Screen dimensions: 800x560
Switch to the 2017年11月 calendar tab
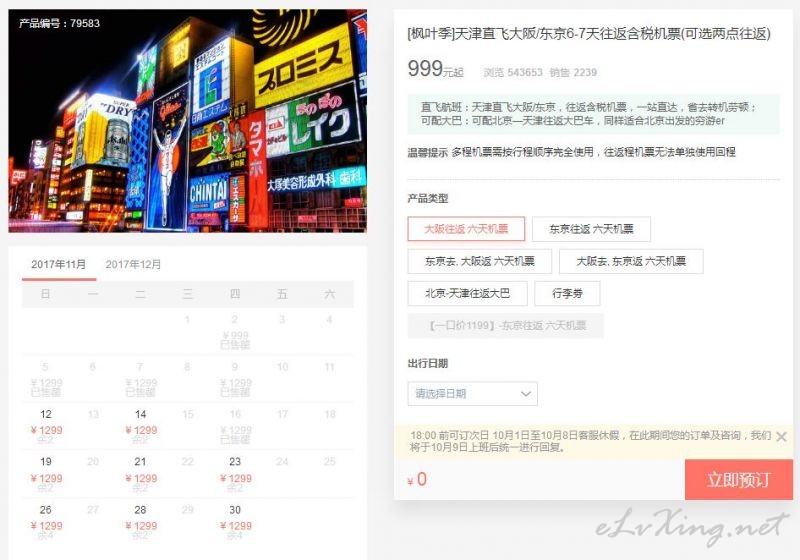(x=59, y=264)
